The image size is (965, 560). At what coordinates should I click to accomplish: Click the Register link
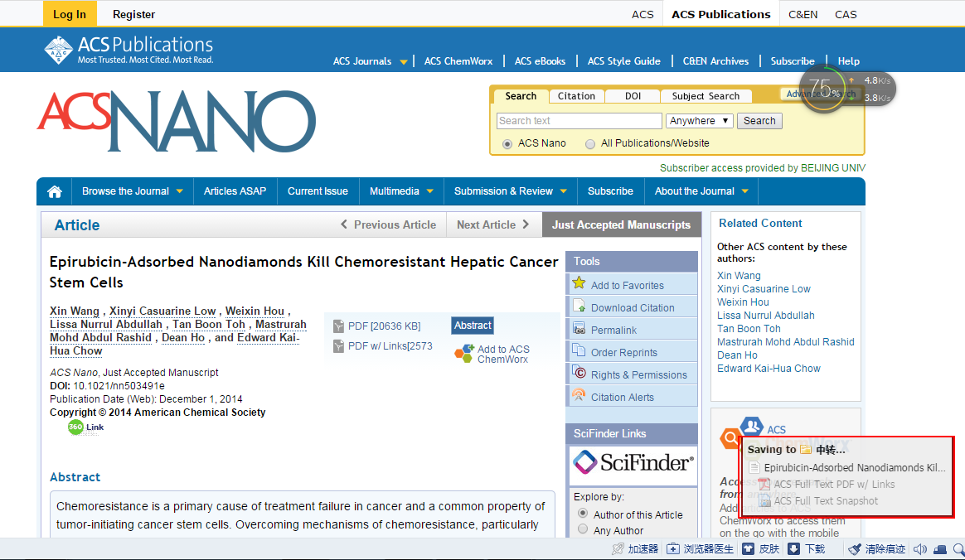pos(133,14)
